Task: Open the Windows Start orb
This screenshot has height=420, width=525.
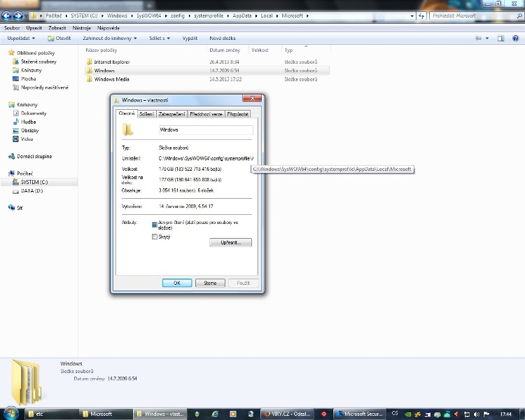Action: tap(12, 414)
